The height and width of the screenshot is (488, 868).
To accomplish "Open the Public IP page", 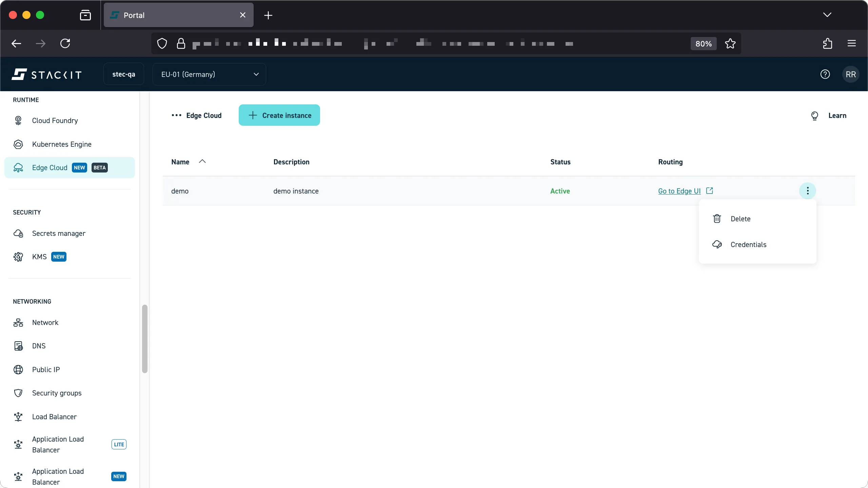I will tap(45, 369).
